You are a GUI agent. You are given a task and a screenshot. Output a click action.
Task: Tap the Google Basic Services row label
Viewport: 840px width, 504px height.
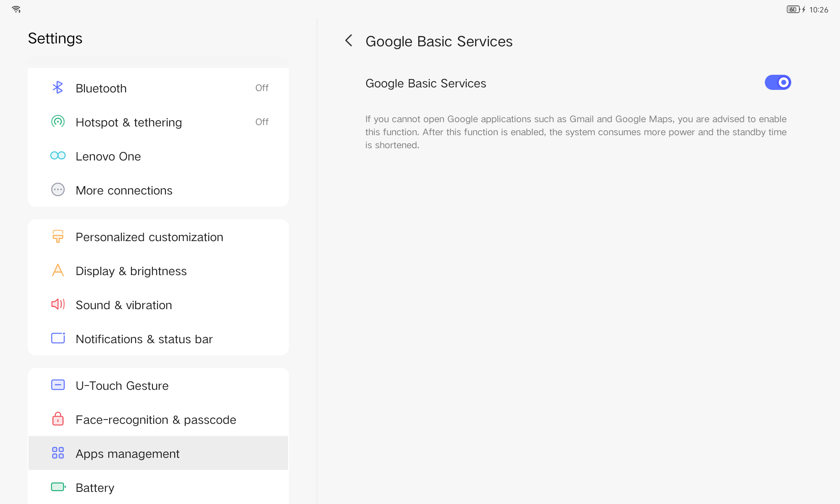(425, 84)
